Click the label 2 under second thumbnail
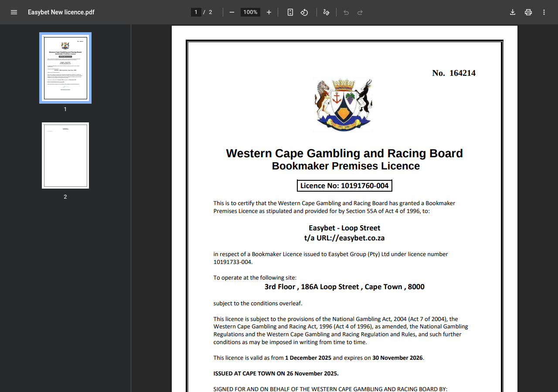This screenshot has height=392, width=558. click(65, 197)
